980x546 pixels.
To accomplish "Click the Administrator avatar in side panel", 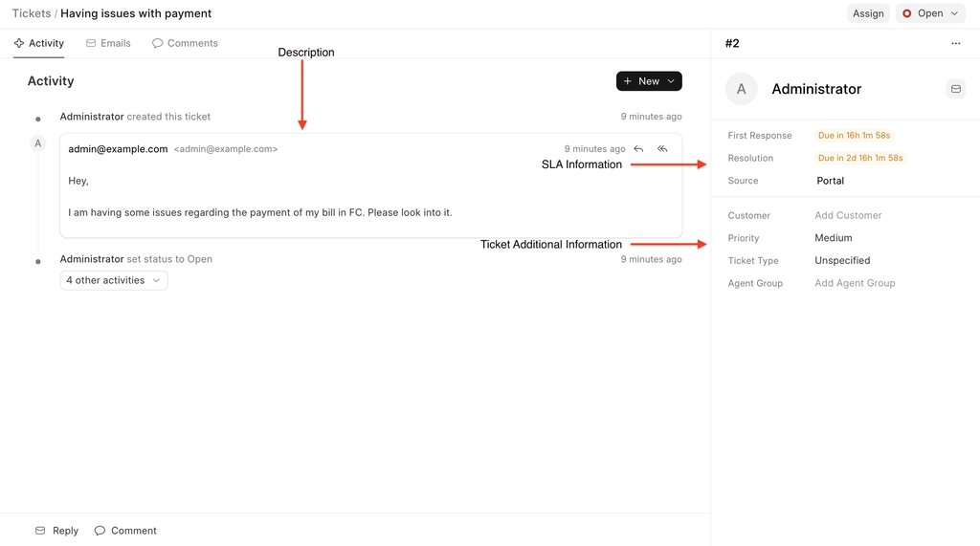I will 741,89.
